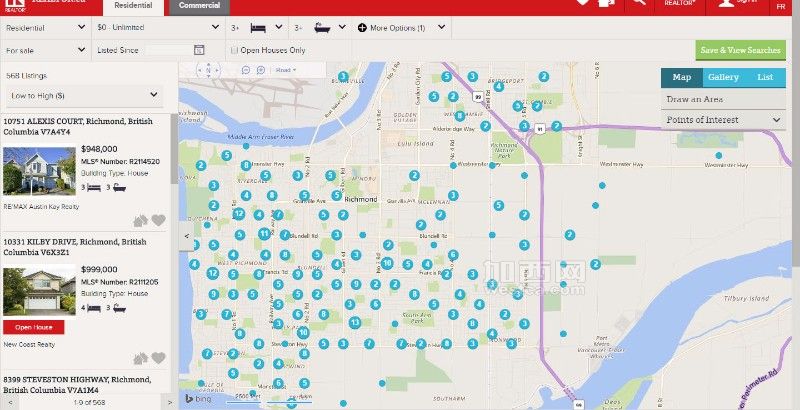800x410 pixels.
Task: Switch to the Commercial tab
Action: pos(199,6)
